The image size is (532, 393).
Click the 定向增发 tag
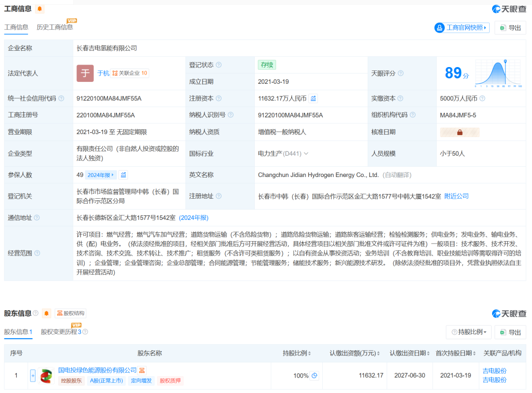[x=141, y=381]
